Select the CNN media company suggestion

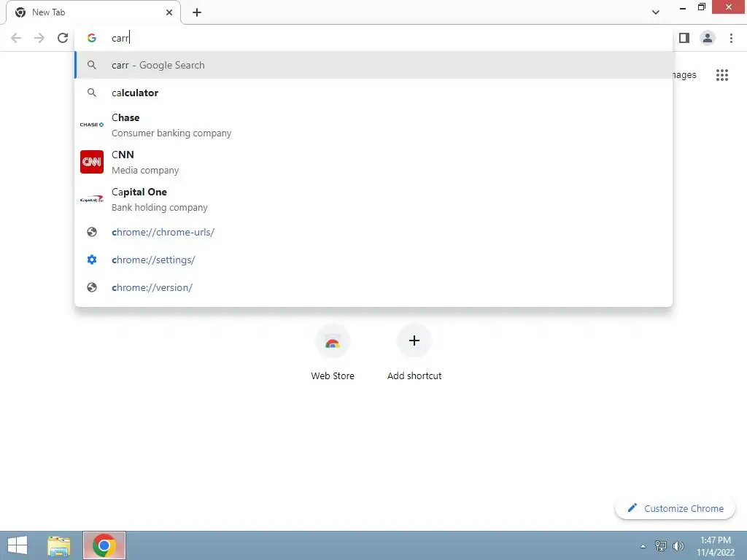tap(374, 162)
